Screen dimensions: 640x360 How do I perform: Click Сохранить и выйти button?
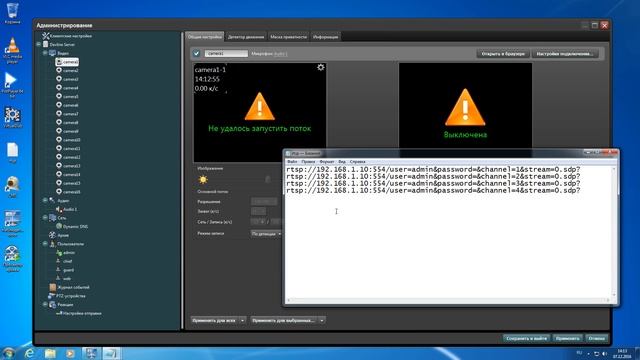tap(526, 338)
